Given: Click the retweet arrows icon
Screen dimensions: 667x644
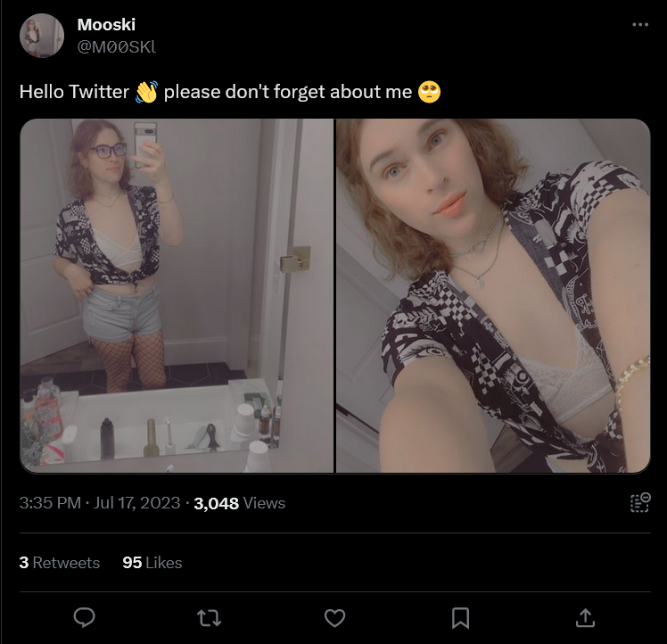Looking at the screenshot, I should 210,618.
